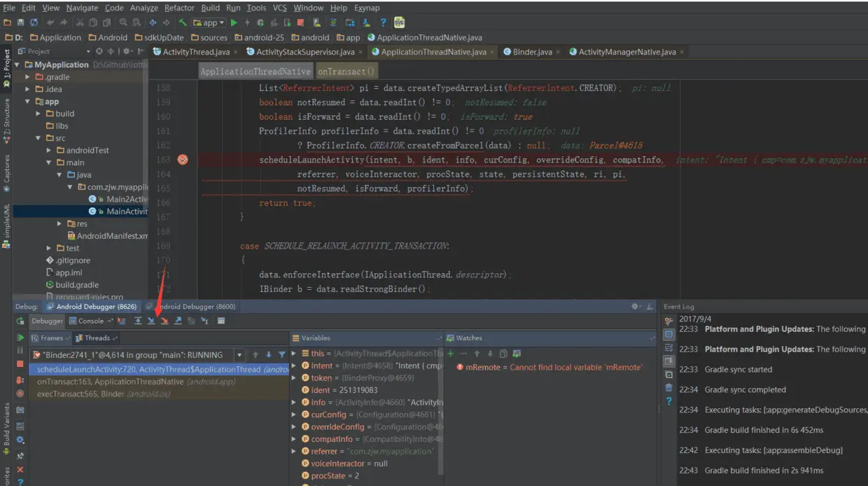Add a new watch with the green plus
Image resolution: width=868 pixels, height=486 pixels.
(451, 354)
